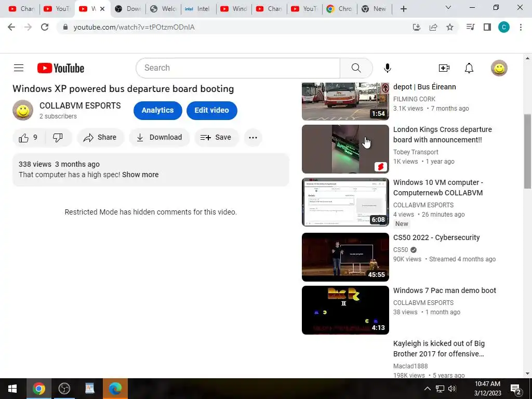The image size is (532, 399).
Task: Reload the current page
Action: click(45, 27)
